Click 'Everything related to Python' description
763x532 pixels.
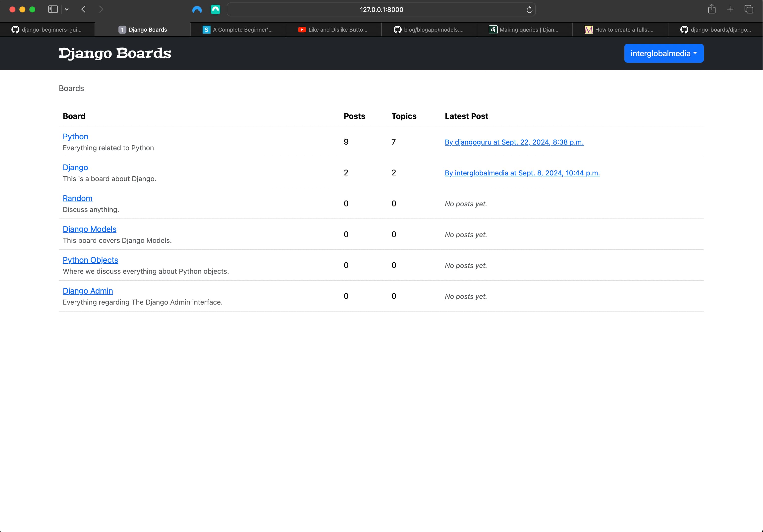[x=108, y=148]
